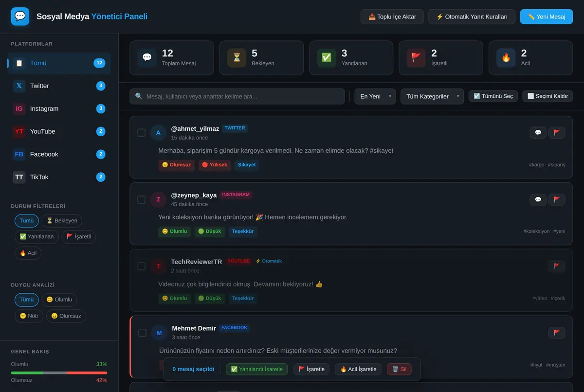584x392 pixels.
Task: Open the Instagram platform filter
Action: click(59, 109)
